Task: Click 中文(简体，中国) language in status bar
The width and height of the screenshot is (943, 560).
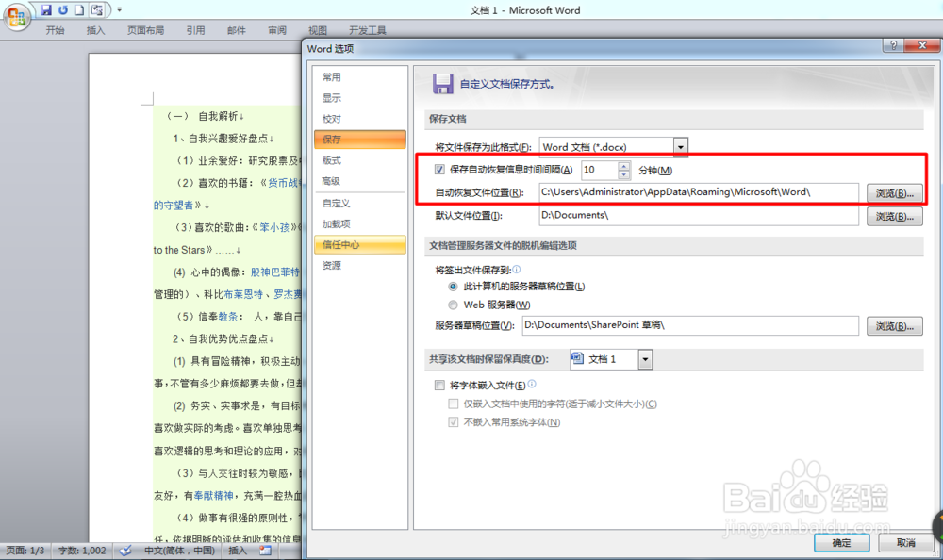Action: coord(179,551)
